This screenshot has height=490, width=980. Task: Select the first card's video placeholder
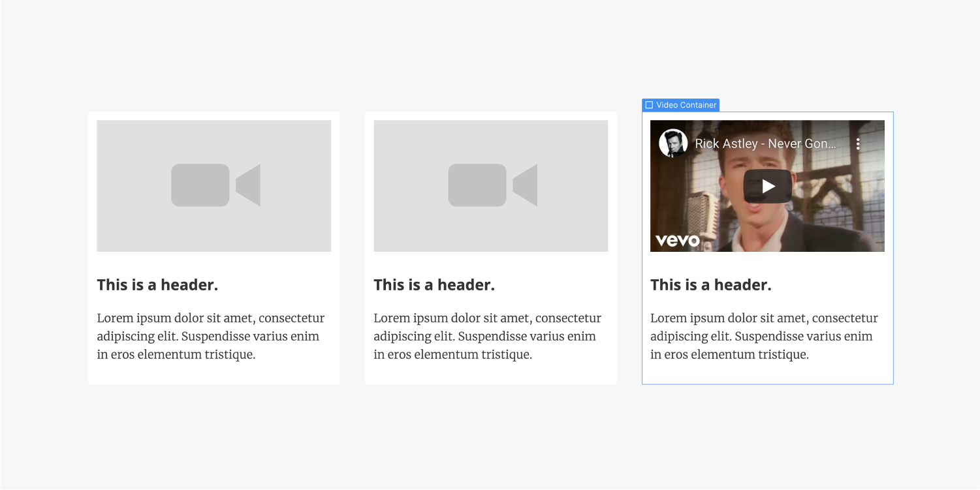(214, 186)
